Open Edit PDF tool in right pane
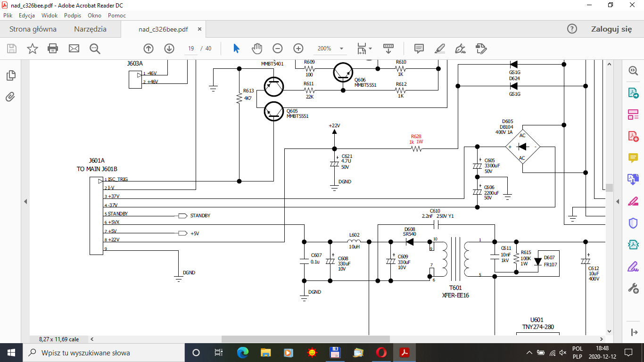Screen dimensions: 644x362 [633, 114]
